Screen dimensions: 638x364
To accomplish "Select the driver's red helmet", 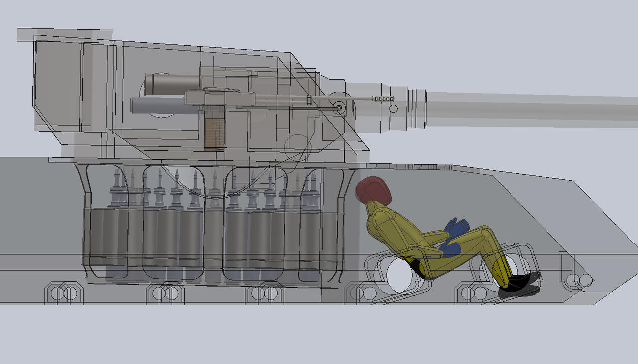I will pyautogui.click(x=373, y=190).
